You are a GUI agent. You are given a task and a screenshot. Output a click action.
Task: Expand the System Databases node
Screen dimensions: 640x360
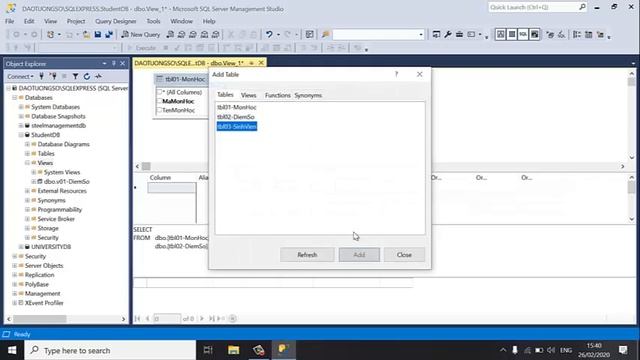click(21, 107)
